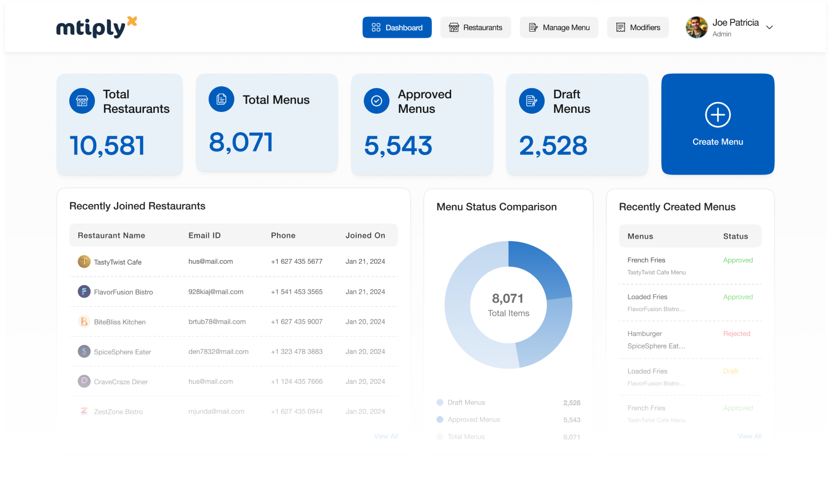
Task: Select the BiteBliss Kitchen restaurant name
Action: (x=120, y=322)
